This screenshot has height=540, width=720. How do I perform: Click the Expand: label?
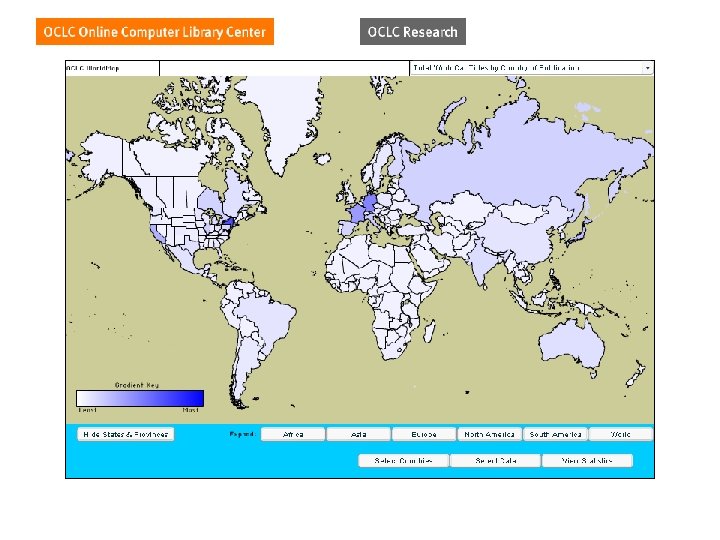point(242,434)
